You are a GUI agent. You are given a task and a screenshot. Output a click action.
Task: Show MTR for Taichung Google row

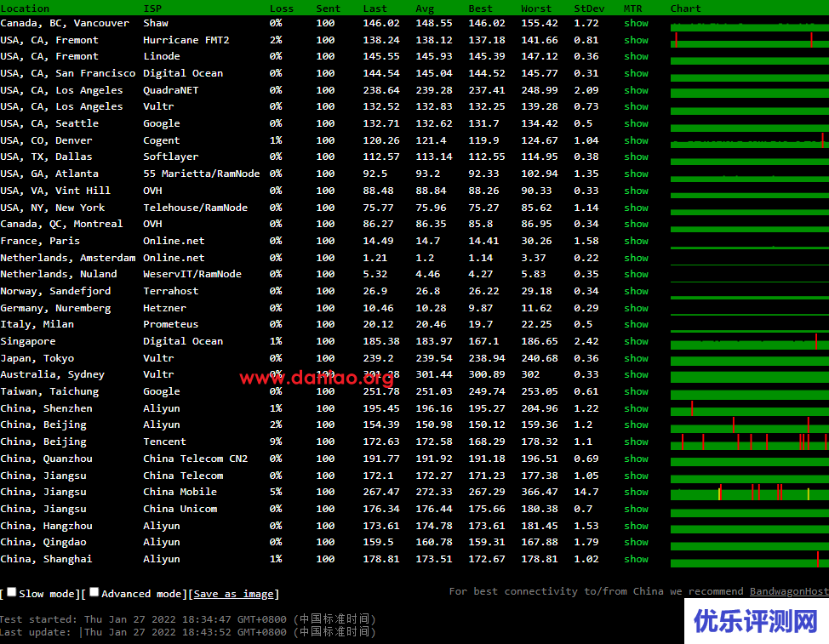point(636,391)
